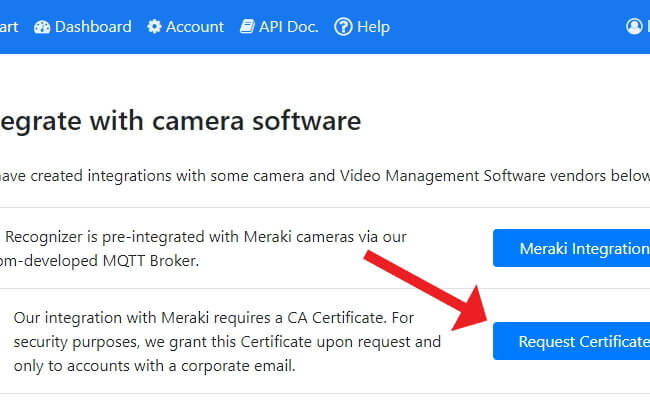Click the Account gear icon
The height and width of the screenshot is (400, 650).
click(154, 27)
